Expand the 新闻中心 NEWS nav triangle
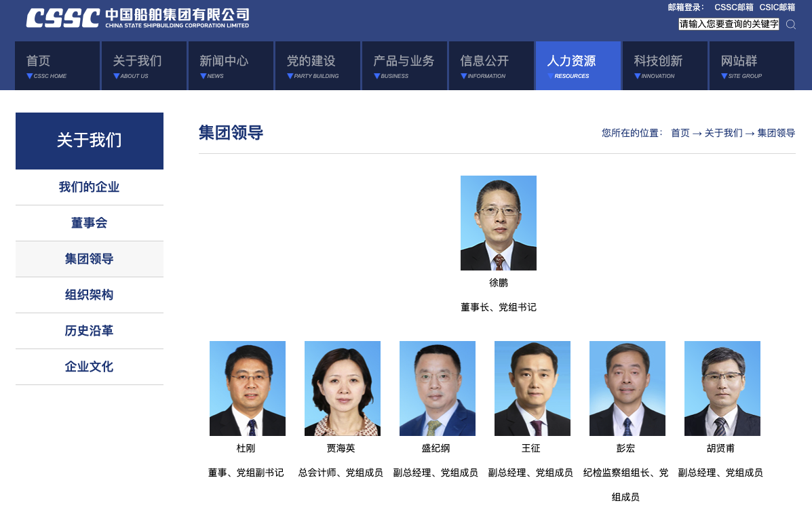The image size is (812, 518). coord(204,76)
